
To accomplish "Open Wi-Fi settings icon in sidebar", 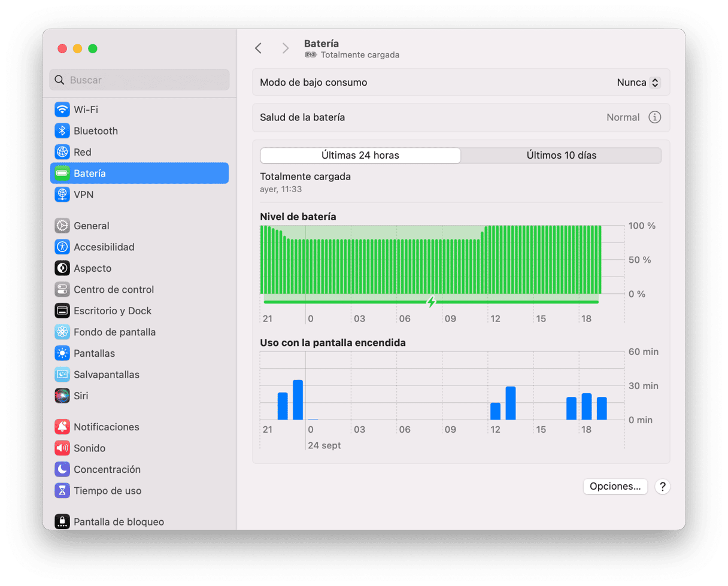I will (x=62, y=110).
